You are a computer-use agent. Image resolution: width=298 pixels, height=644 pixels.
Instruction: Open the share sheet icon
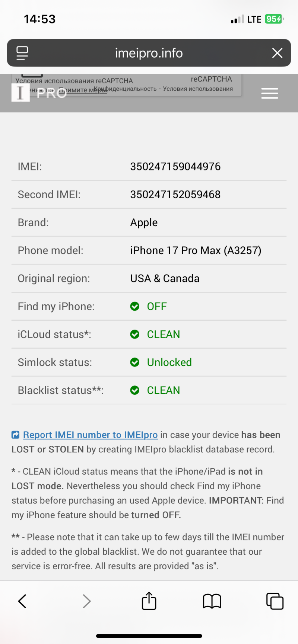[149, 600]
